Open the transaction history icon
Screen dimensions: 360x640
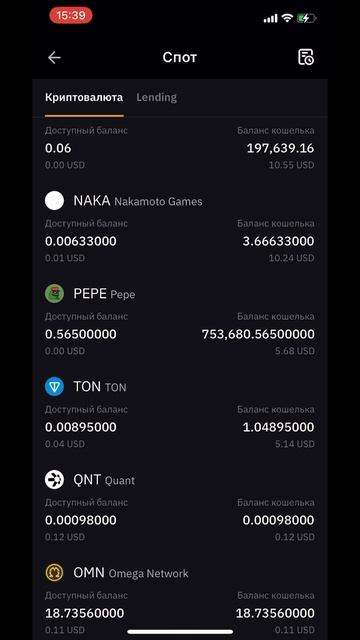(306, 57)
